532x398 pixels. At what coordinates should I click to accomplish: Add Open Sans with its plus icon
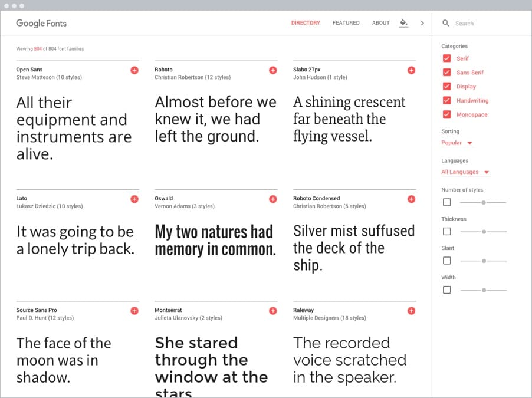[x=134, y=70]
